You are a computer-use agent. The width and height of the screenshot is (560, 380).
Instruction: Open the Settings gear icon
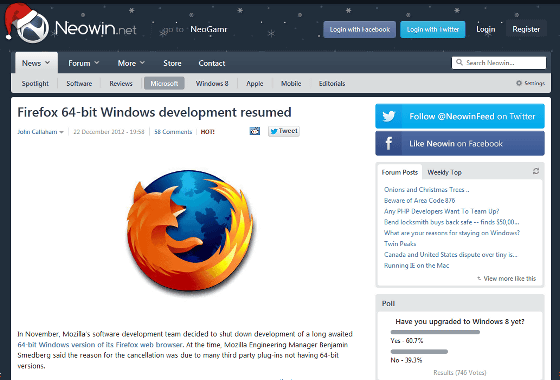(x=519, y=83)
